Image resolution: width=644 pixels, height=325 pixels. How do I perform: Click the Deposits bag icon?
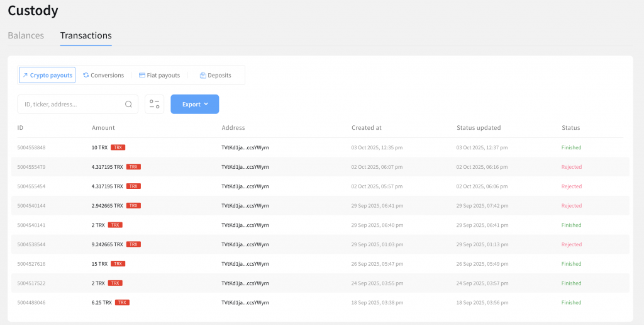(203, 76)
